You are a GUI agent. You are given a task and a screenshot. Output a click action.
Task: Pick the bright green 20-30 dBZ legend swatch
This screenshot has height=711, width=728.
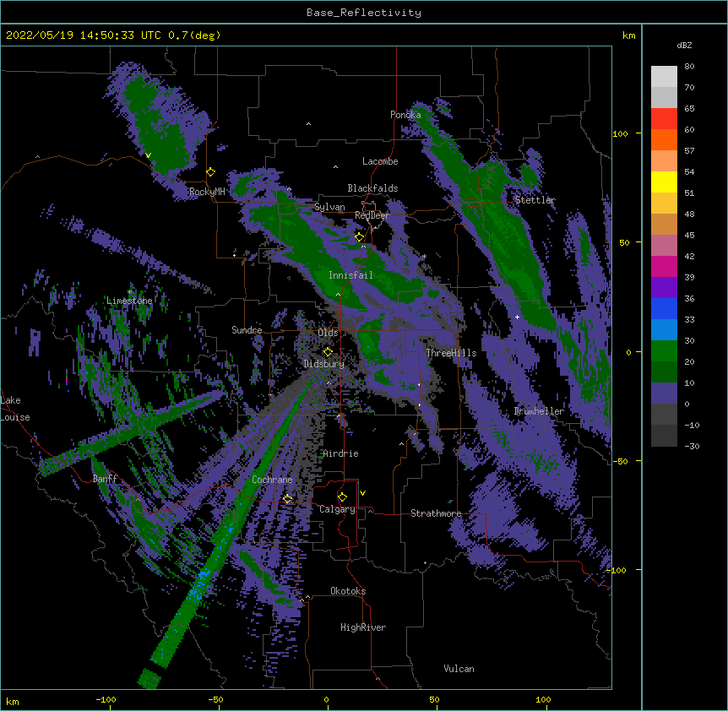tap(664, 351)
